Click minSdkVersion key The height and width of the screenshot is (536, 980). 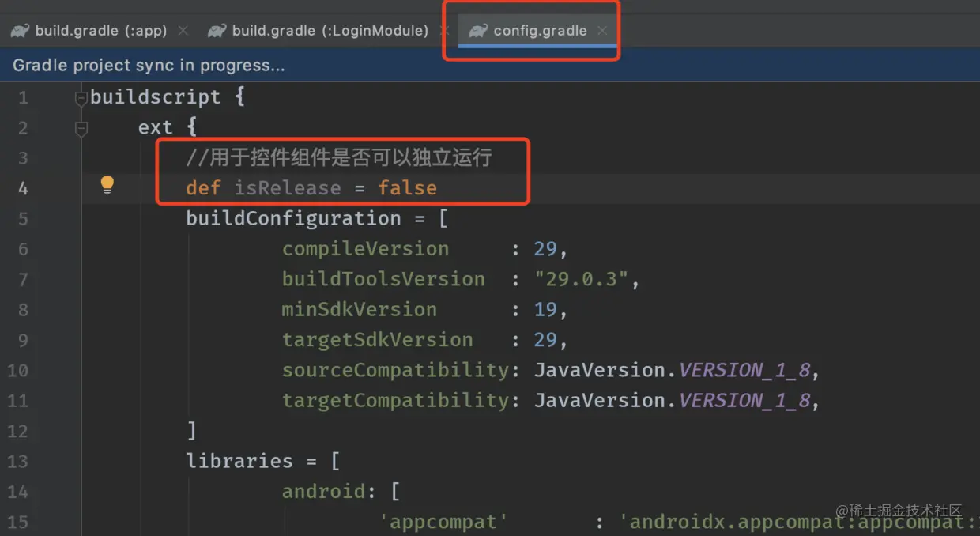click(x=360, y=309)
